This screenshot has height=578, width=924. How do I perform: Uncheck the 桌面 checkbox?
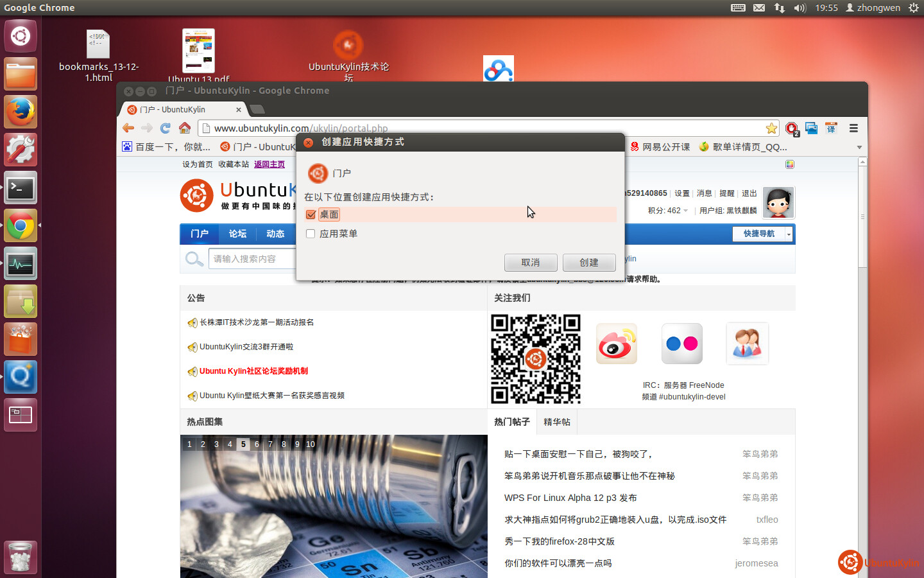tap(311, 215)
